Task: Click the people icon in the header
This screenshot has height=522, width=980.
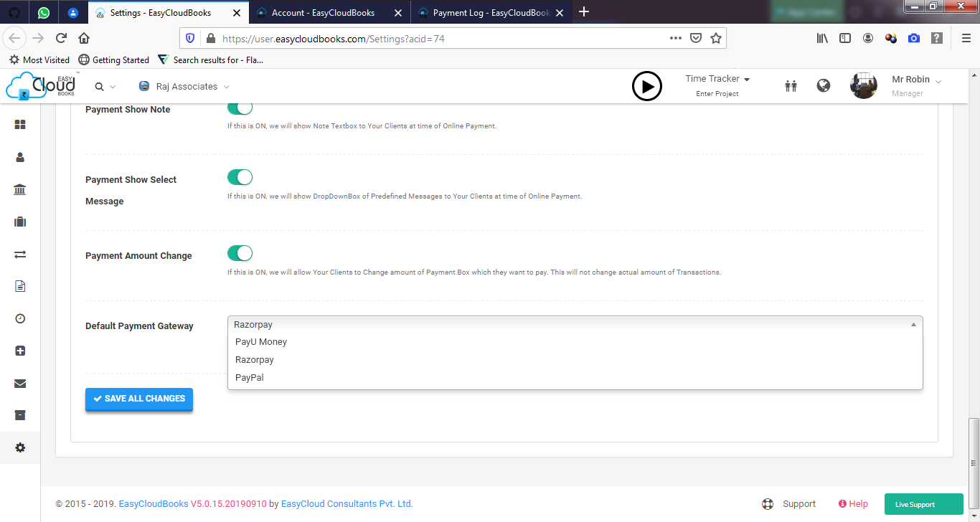Action: click(x=791, y=86)
